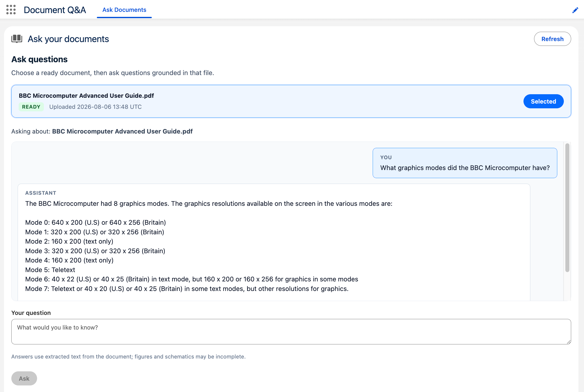Click the extracted text disclaimer note

(128, 356)
